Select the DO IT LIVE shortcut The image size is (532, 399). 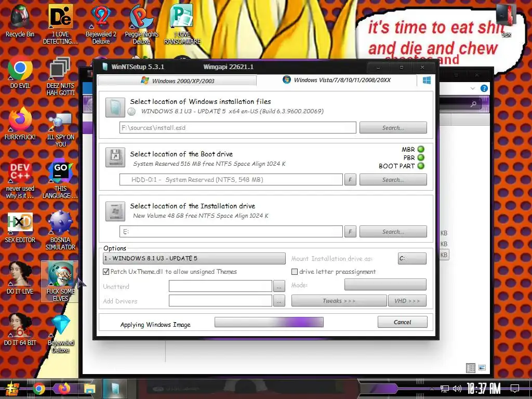(20, 277)
